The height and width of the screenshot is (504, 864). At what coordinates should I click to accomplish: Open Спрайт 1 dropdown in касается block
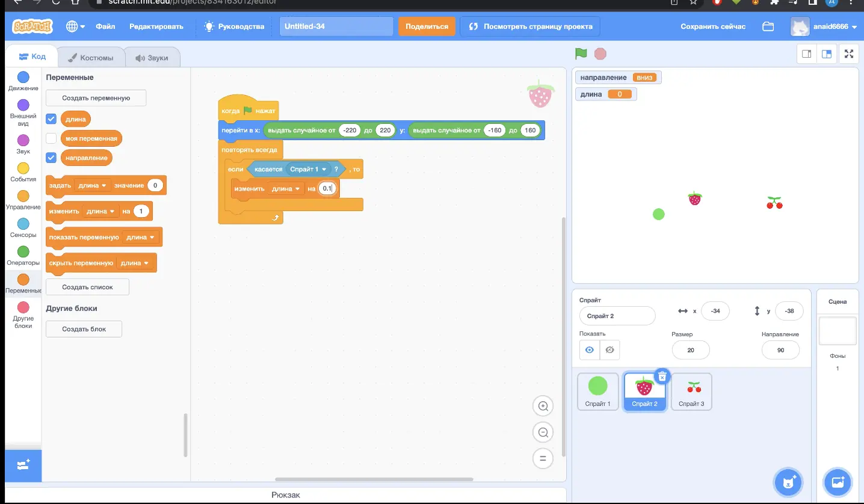(x=308, y=169)
